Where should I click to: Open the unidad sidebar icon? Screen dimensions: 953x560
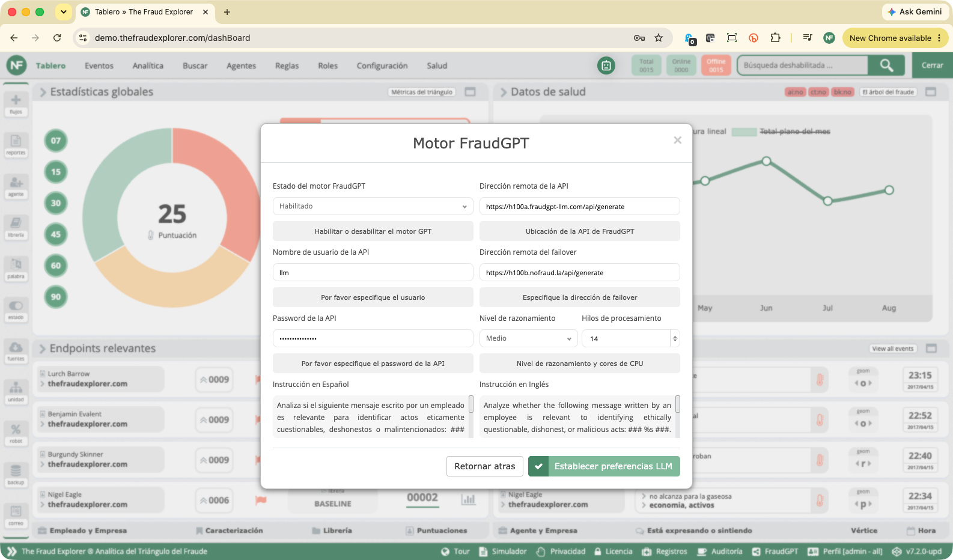pyautogui.click(x=16, y=391)
